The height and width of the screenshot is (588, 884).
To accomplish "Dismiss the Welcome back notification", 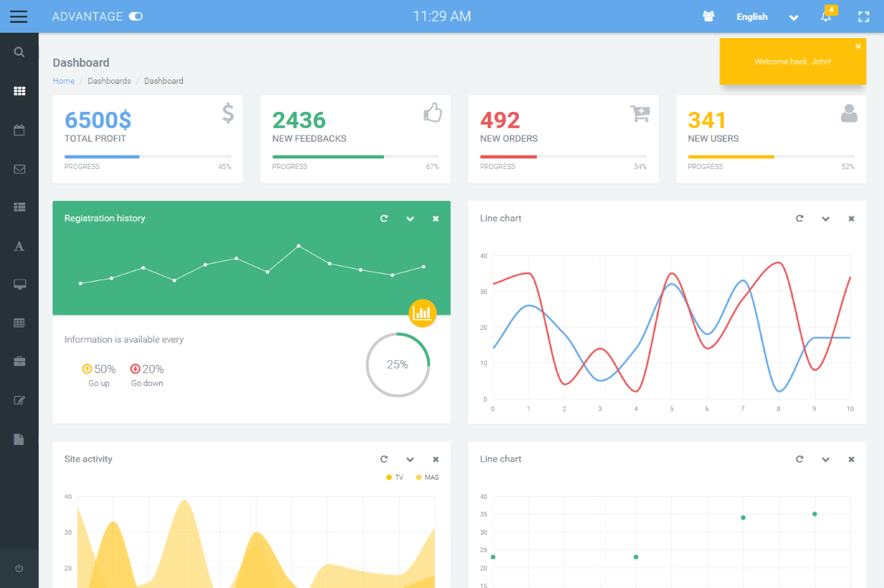I will pos(857,46).
